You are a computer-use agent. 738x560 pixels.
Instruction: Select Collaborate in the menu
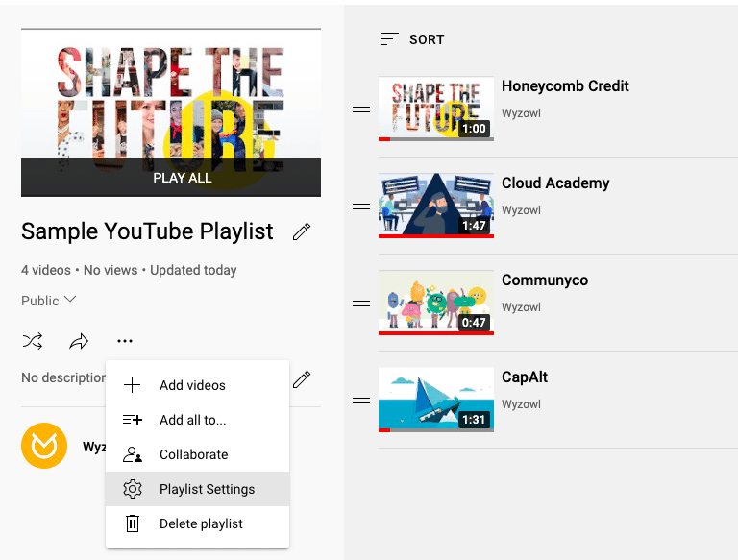(x=198, y=454)
